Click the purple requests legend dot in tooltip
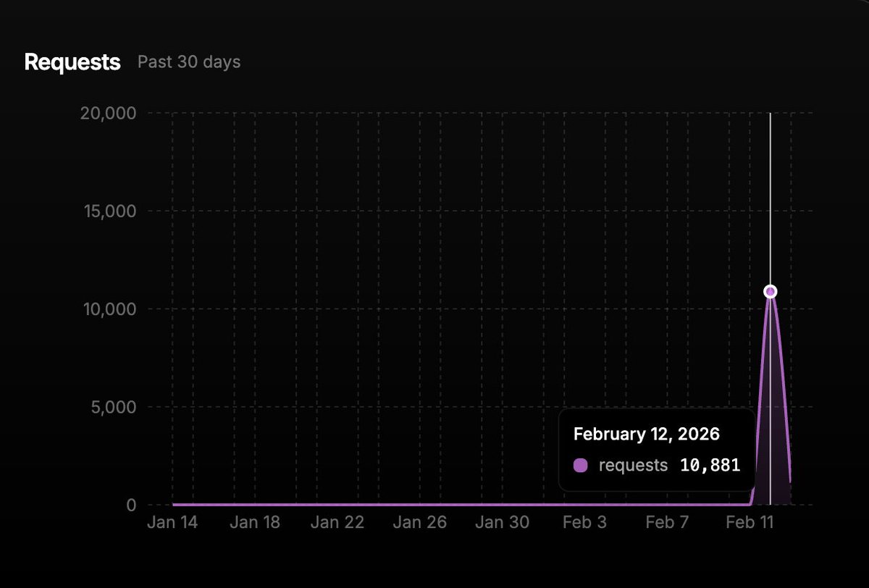This screenshot has height=588, width=869. tap(580, 465)
